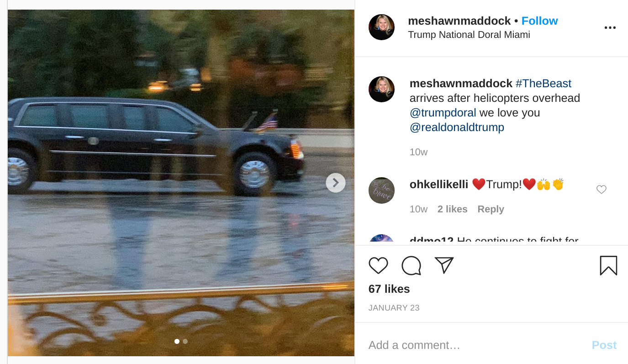628x364 pixels.
Task: Follow meshawnmaddock
Action: point(539,21)
